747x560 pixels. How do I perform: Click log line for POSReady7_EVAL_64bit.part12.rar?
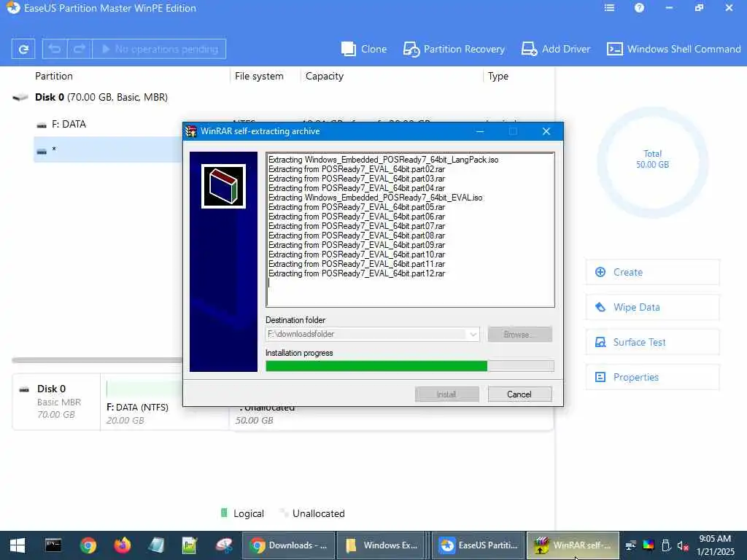point(356,274)
